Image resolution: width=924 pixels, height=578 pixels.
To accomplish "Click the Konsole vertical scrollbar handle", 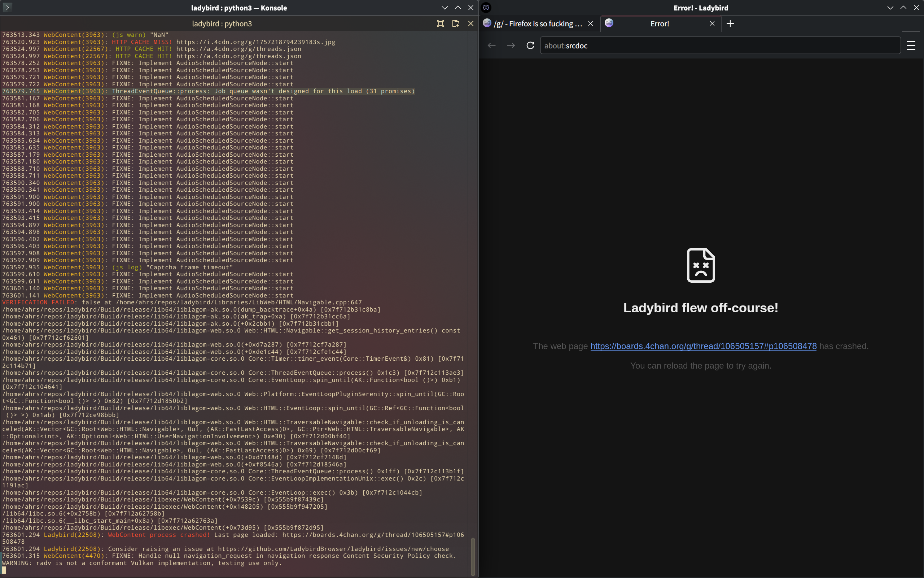I will 473,556.
